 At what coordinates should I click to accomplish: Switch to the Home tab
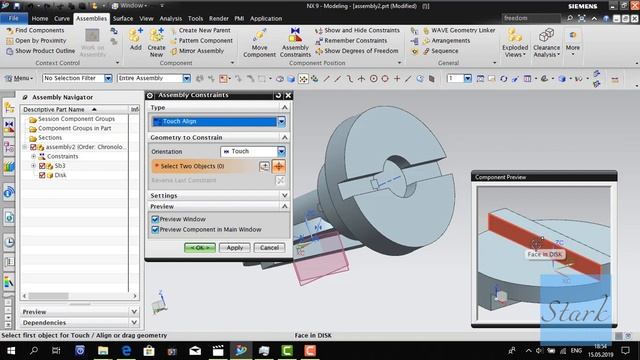(x=40, y=19)
